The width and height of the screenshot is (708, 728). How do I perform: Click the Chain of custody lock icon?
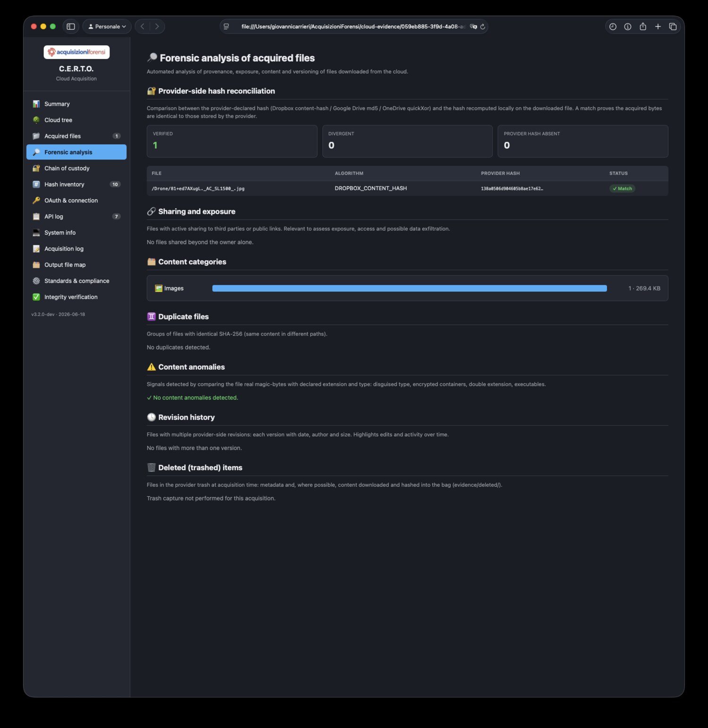(x=36, y=168)
